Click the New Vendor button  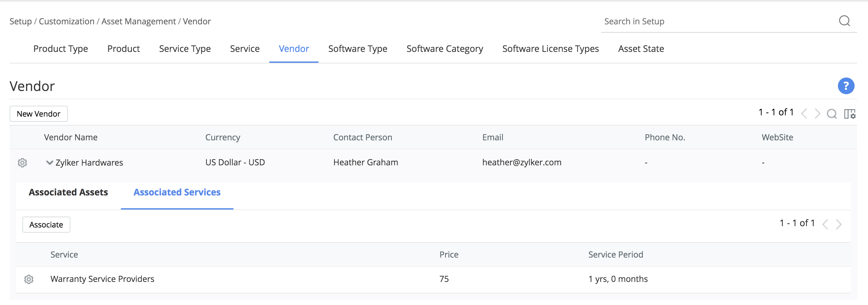click(x=38, y=114)
